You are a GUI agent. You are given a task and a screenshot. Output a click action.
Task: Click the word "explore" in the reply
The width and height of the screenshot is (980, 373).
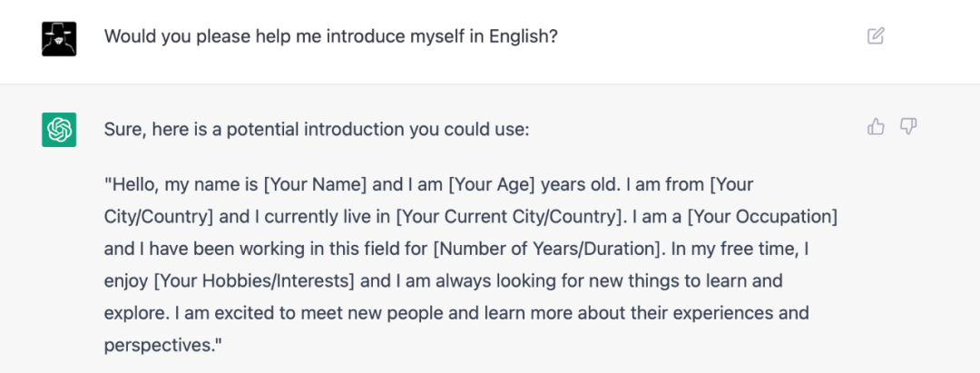click(132, 313)
